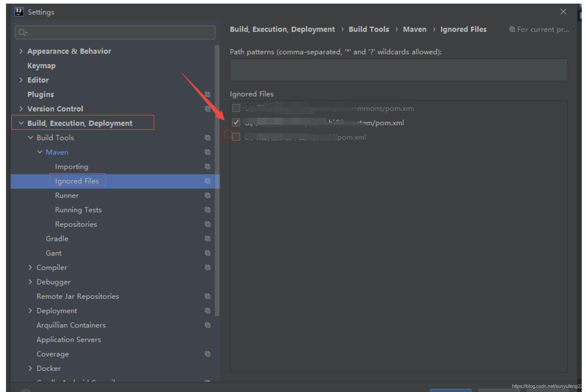Expand the Deployment node
This screenshot has width=586, height=392.
point(30,311)
